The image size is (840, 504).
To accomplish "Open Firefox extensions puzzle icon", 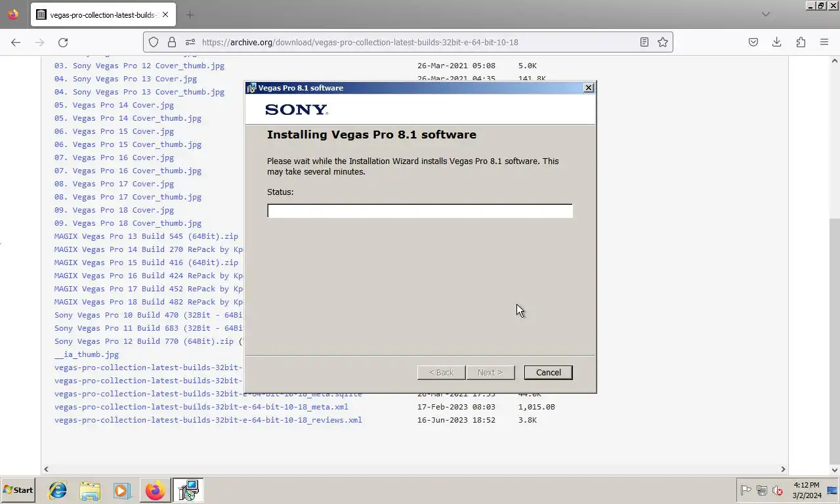I will 801,42.
